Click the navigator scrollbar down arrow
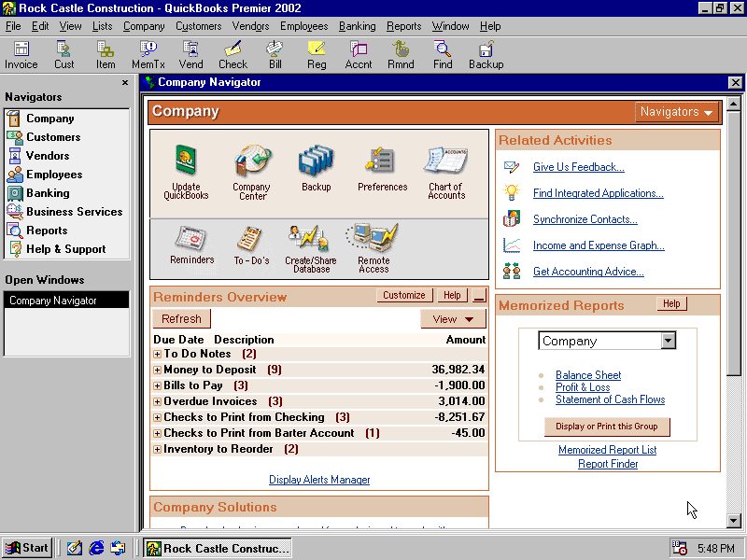This screenshot has width=747, height=560. point(734,521)
